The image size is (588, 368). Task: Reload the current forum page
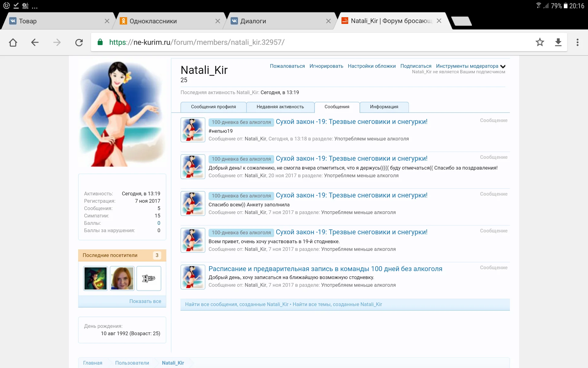[x=79, y=42]
